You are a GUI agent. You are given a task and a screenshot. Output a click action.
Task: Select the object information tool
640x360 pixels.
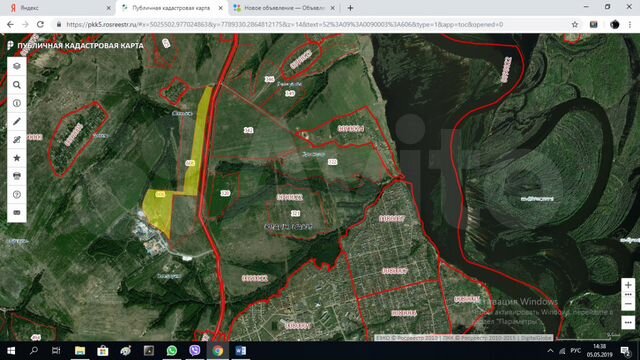click(x=17, y=103)
